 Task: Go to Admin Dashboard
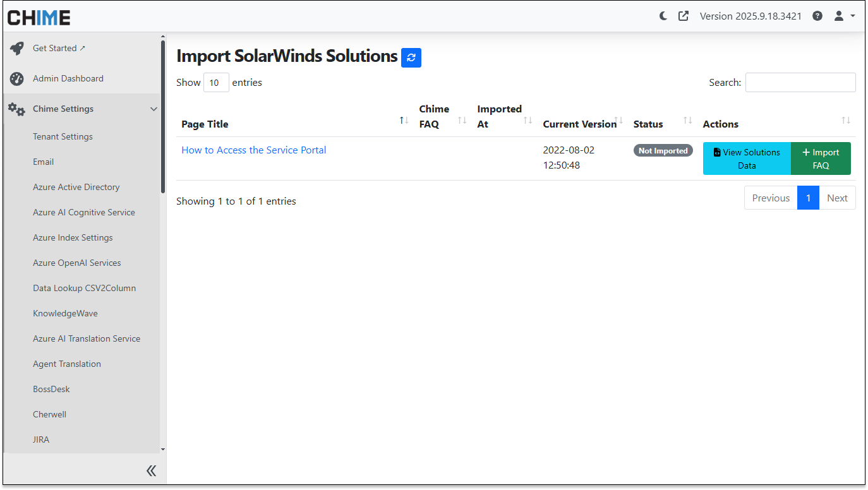point(68,78)
